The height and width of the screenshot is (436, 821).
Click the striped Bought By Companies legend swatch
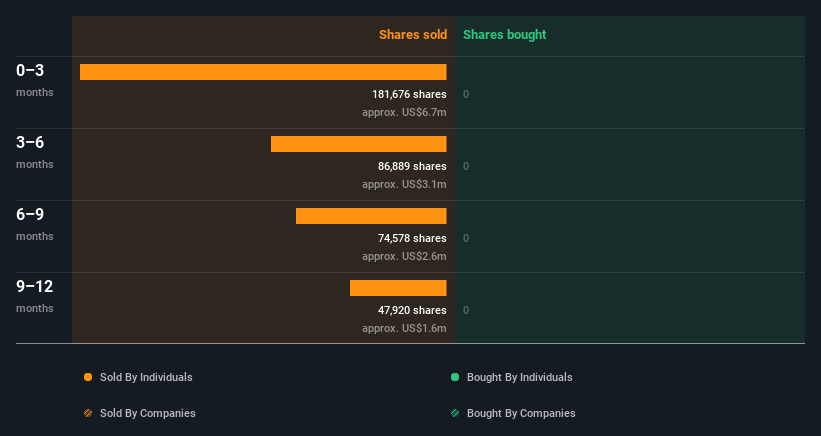pyautogui.click(x=455, y=413)
